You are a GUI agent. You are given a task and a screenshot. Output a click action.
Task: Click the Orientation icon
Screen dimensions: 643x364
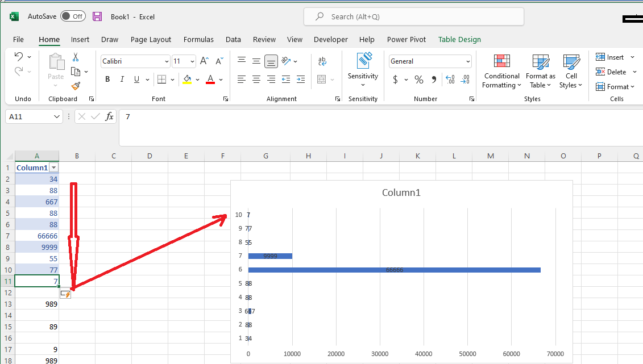286,61
